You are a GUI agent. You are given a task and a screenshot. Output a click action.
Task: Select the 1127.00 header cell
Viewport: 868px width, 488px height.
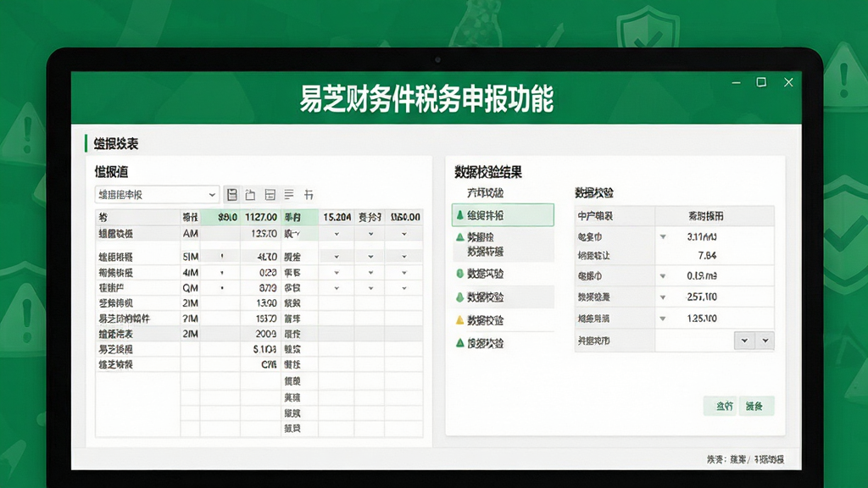coord(261,218)
